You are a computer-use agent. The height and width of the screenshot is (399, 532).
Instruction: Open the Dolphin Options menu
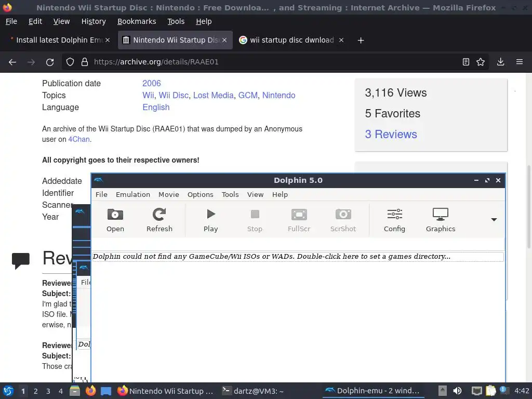pos(200,194)
